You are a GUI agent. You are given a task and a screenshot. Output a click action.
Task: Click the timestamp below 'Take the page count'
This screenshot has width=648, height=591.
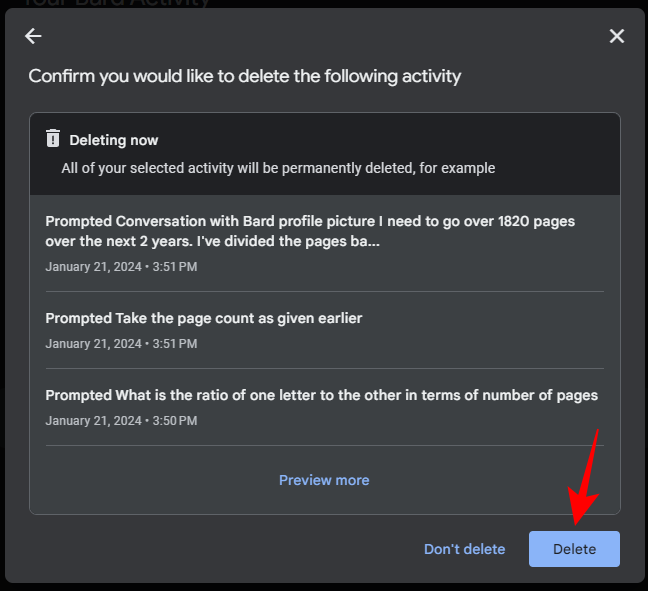(x=121, y=344)
